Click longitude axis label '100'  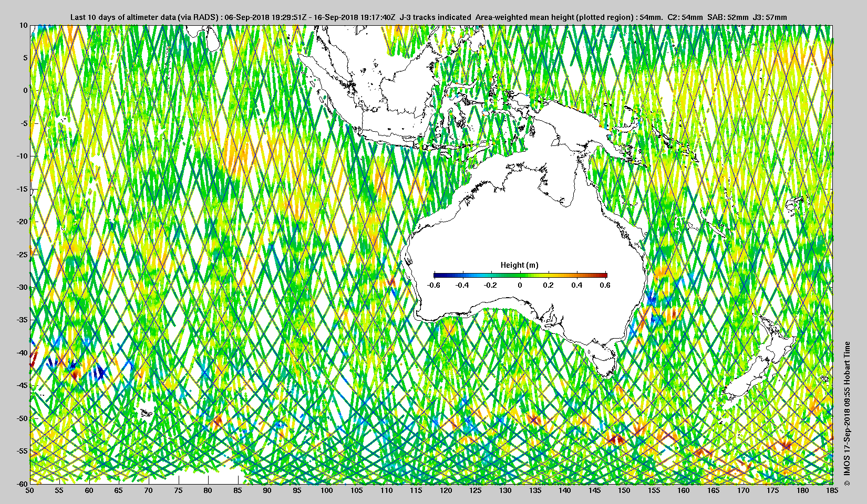pos(327,490)
